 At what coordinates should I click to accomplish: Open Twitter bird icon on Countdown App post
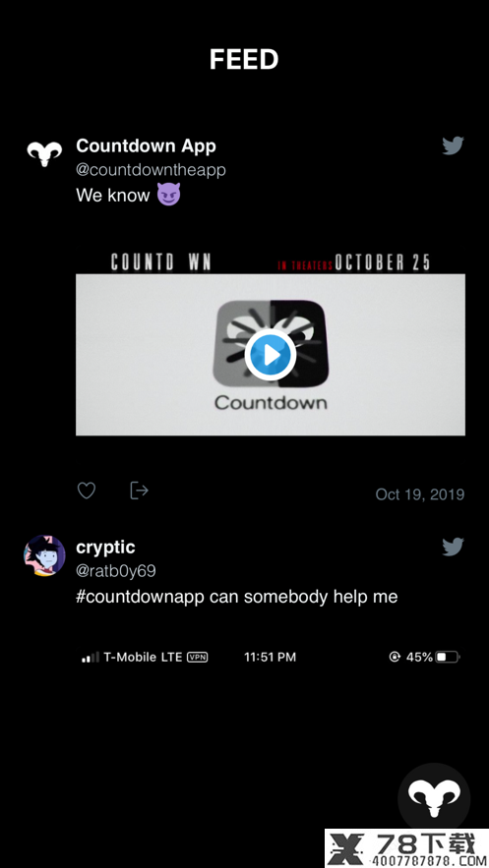(453, 145)
